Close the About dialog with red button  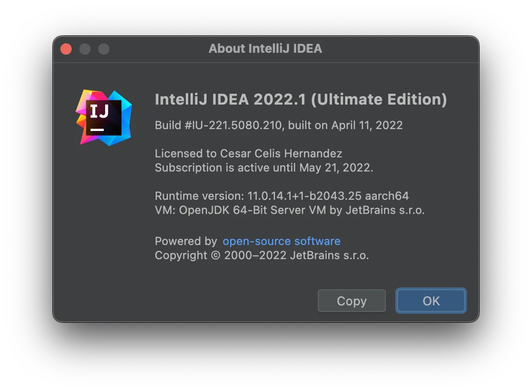(66, 49)
